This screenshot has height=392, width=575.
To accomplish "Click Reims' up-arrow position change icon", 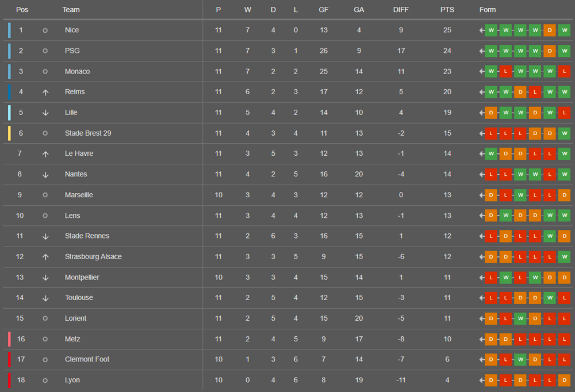I will tap(45, 93).
